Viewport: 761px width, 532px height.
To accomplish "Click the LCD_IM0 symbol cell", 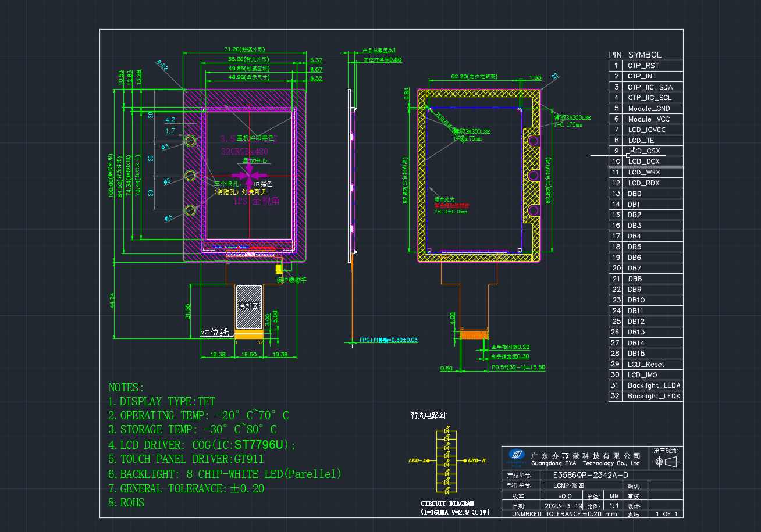I will pos(653,375).
